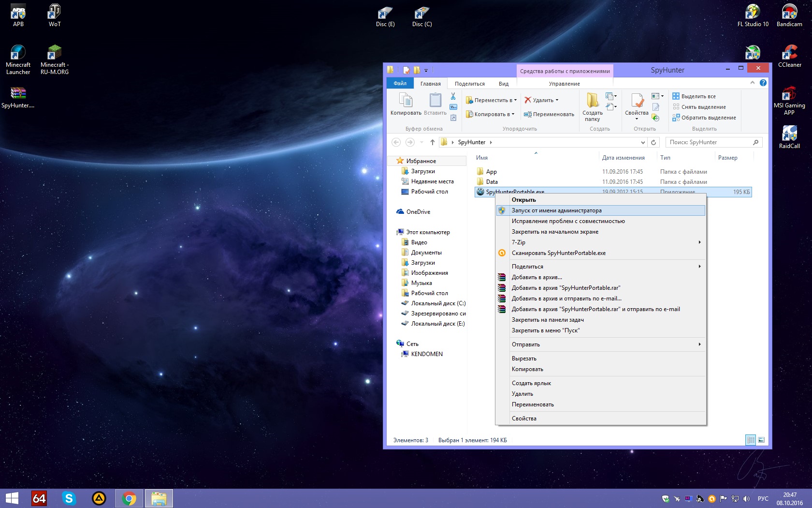
Task: Click Select all in ribbon
Action: 694,96
